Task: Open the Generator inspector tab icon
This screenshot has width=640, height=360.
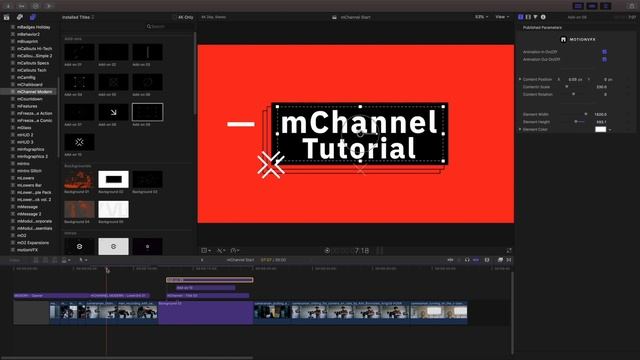Action: 528,17
